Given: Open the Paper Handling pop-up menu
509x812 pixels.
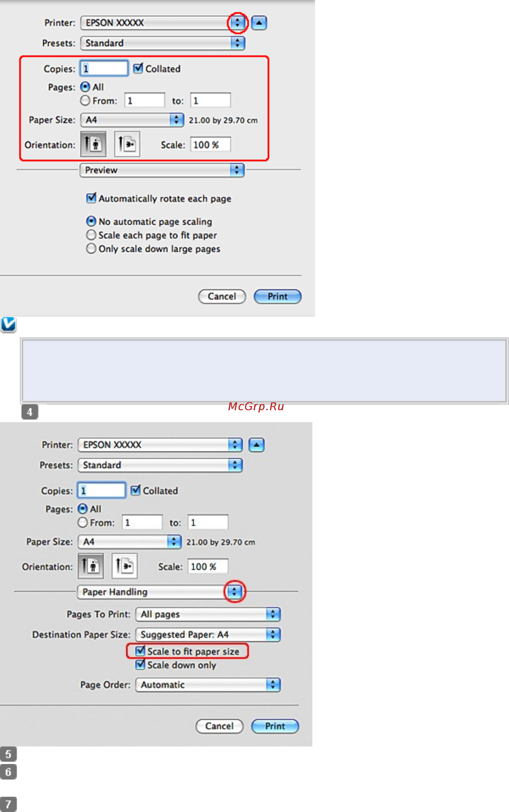Looking at the screenshot, I should (160, 592).
